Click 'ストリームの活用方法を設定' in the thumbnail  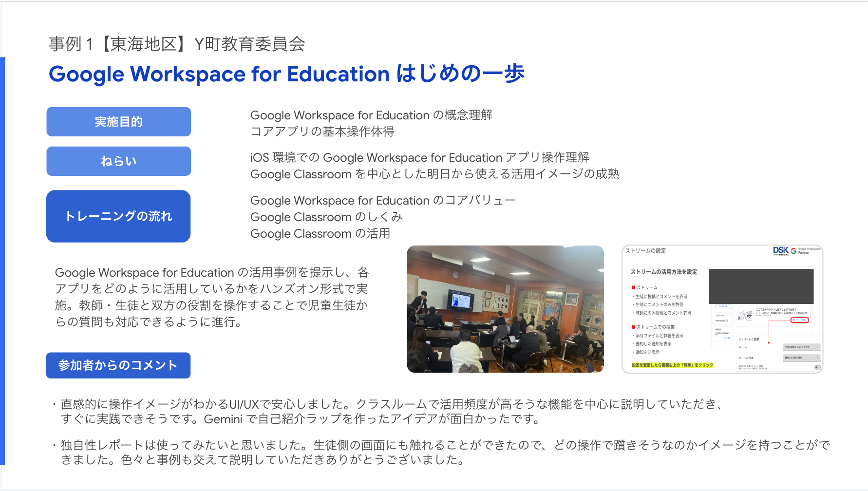coord(664,272)
